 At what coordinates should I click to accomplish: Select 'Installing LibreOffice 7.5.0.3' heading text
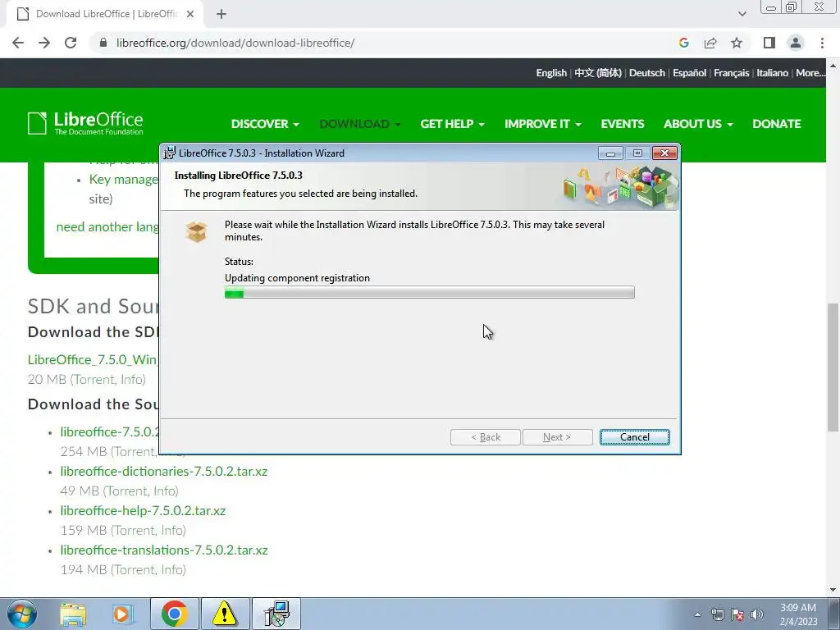pyautogui.click(x=239, y=176)
